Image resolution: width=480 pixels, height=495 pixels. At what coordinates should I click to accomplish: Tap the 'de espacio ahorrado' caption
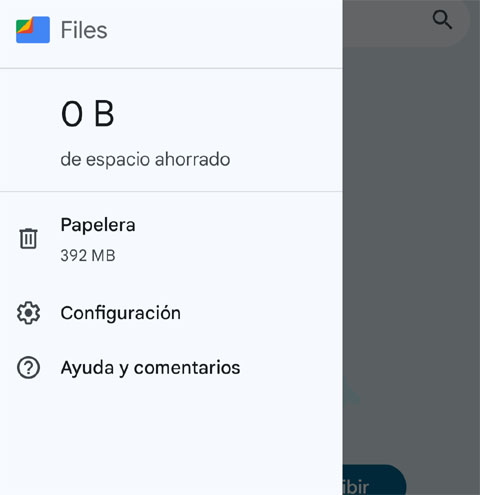(x=145, y=159)
